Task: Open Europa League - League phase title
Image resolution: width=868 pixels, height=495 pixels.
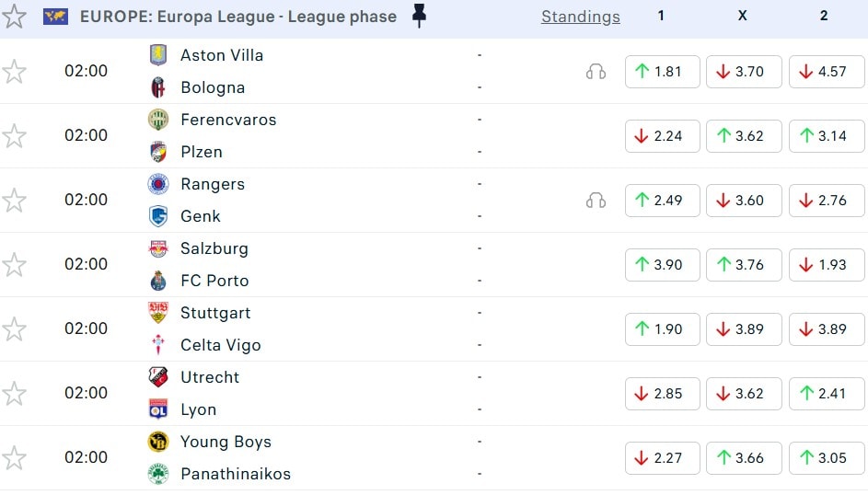Action: (x=238, y=17)
